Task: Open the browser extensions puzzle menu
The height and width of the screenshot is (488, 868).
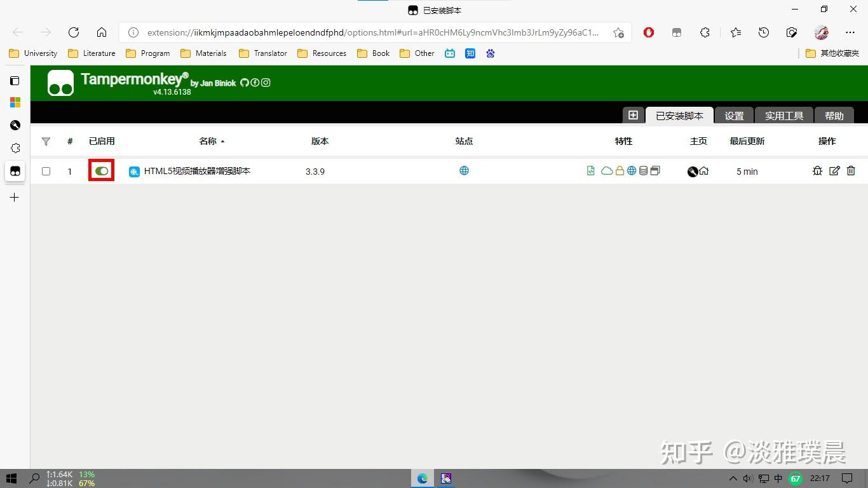Action: (705, 32)
